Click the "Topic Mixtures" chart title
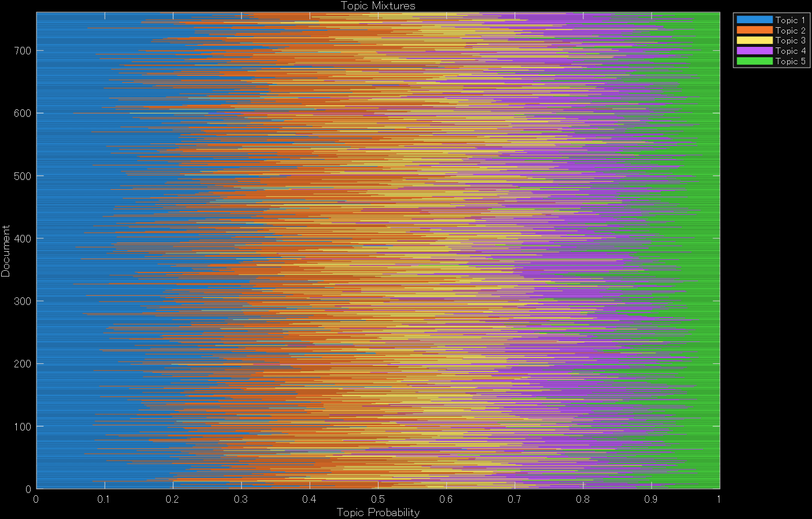 378,6
